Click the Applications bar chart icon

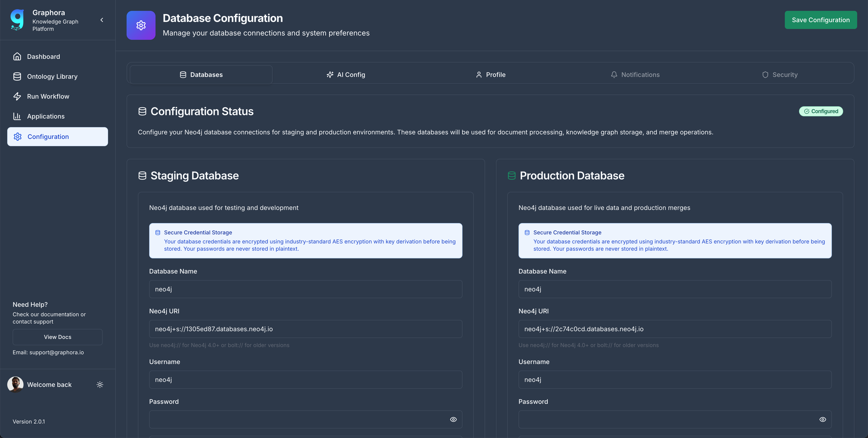[x=17, y=116]
